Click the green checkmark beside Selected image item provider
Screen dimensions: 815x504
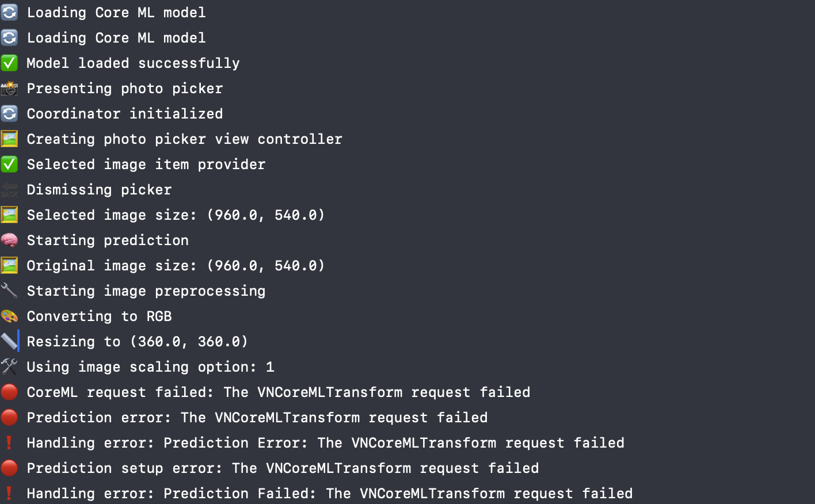(x=9, y=164)
